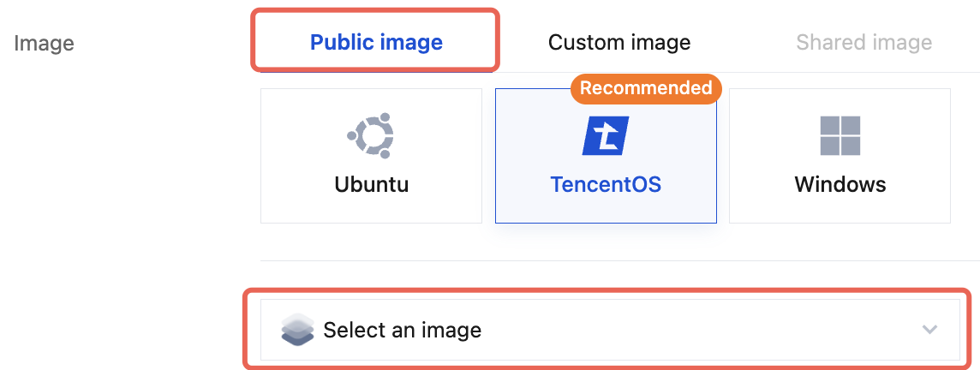Click the TencentOS text label

tap(606, 184)
